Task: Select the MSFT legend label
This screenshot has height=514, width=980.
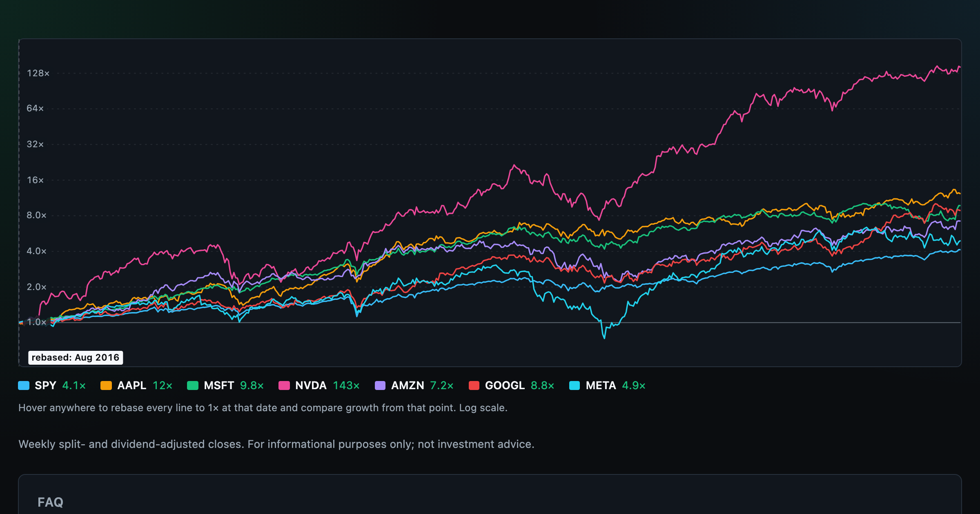Action: point(219,385)
